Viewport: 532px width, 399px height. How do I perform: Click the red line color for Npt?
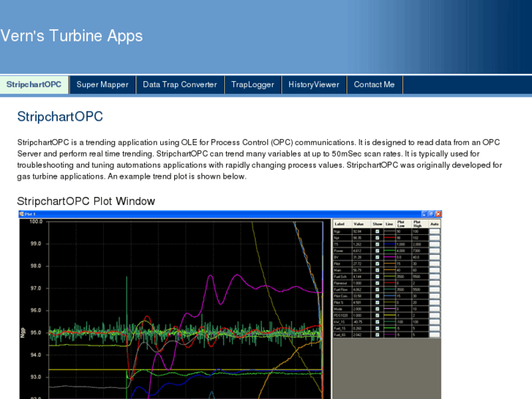pos(389,238)
